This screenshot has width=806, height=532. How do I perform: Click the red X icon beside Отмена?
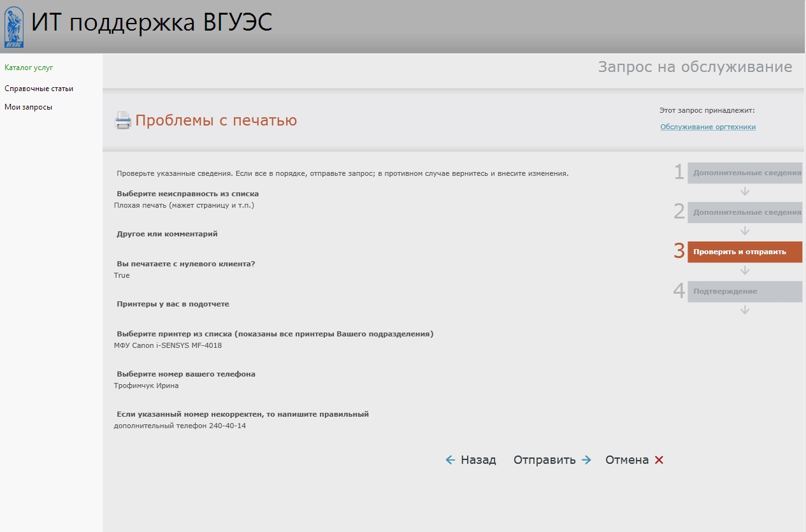pos(659,460)
